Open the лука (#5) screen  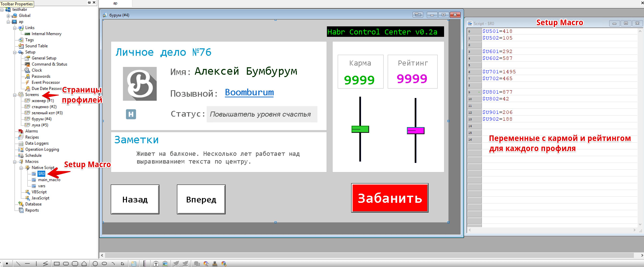pyautogui.click(x=40, y=125)
